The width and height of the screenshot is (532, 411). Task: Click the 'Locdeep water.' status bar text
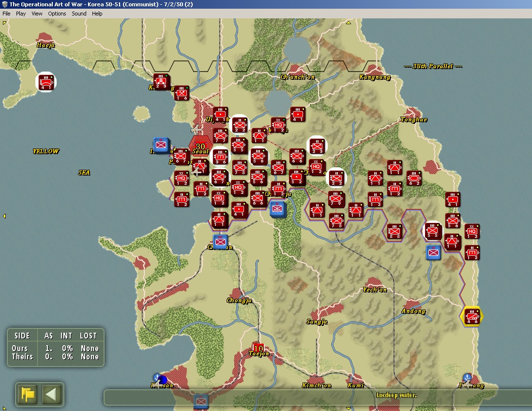pos(396,395)
